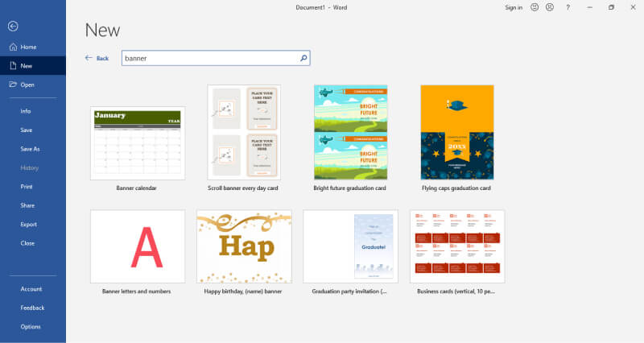The image size is (644, 343).
Task: Click the smiley face feedback icon
Action: pos(535,7)
